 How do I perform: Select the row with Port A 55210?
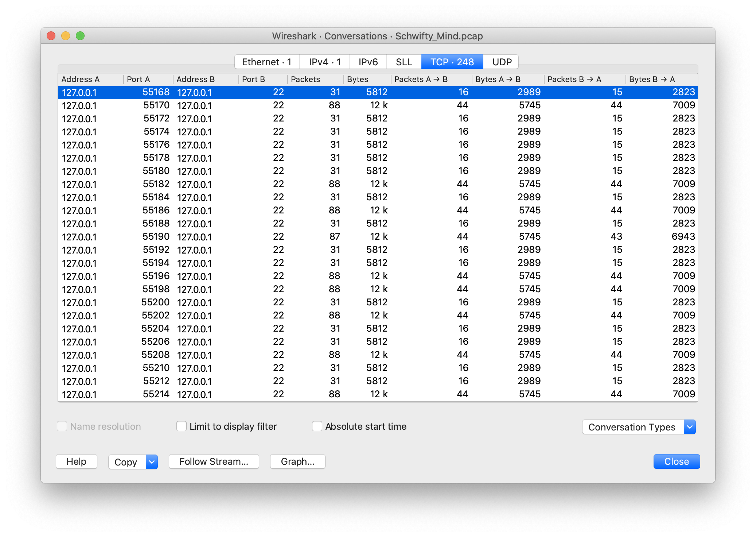(378, 368)
